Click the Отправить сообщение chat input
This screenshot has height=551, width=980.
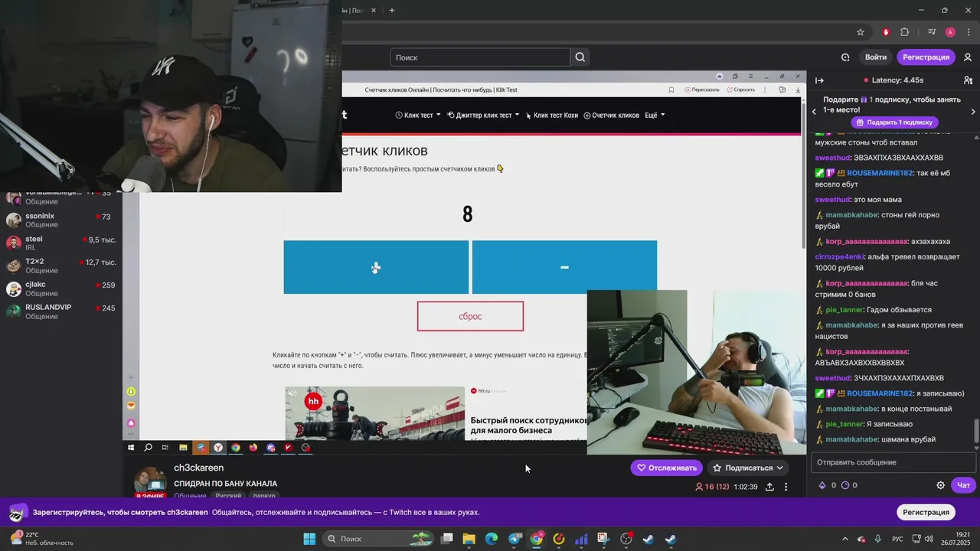point(893,462)
